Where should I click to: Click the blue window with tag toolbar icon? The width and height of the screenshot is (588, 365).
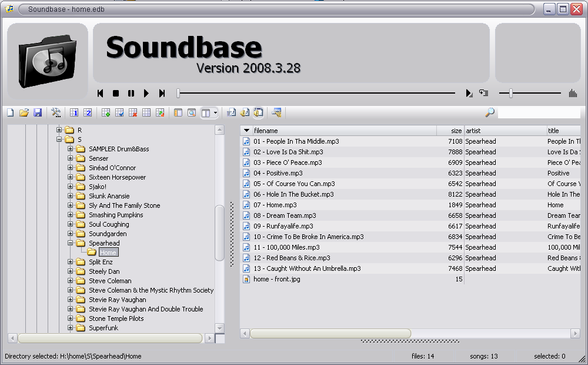[277, 112]
